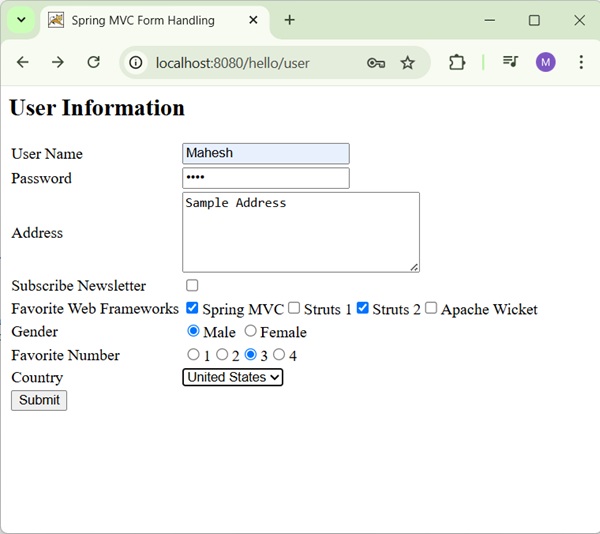
Task: Choose favorite number 3 radio button
Action: [x=250, y=355]
